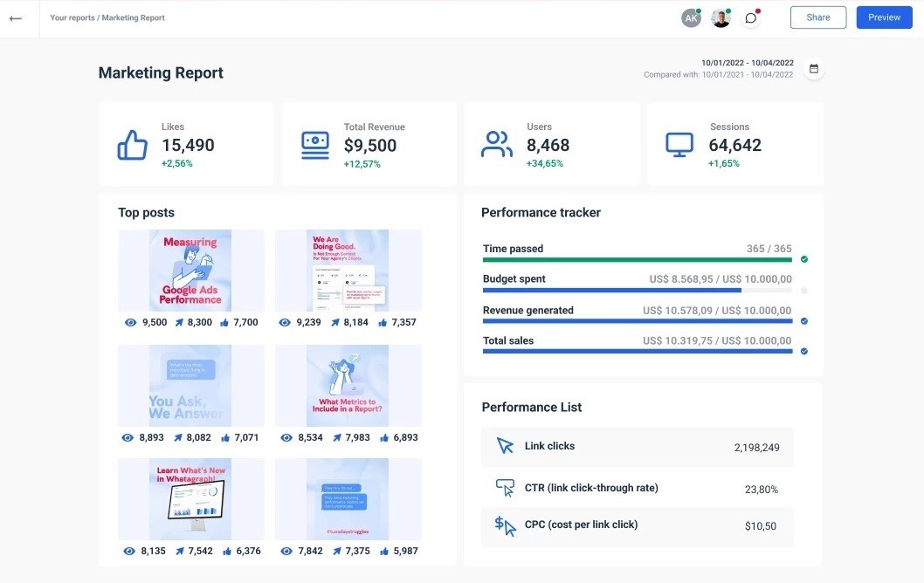Click the likes thumb icon beside 7,700
The width and height of the screenshot is (924, 583).
point(224,323)
